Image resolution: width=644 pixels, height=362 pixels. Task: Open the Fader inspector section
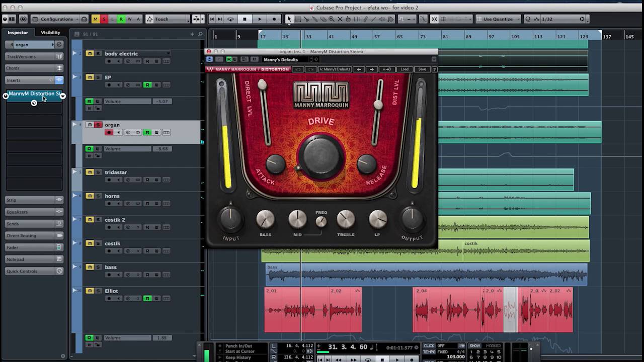pos(34,247)
